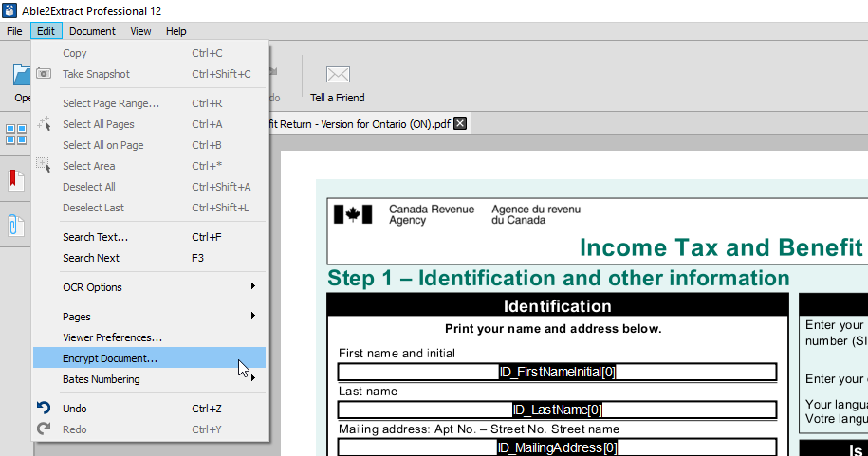Click the Select Area icon
Image resolution: width=868 pixels, height=456 pixels.
[x=44, y=165]
